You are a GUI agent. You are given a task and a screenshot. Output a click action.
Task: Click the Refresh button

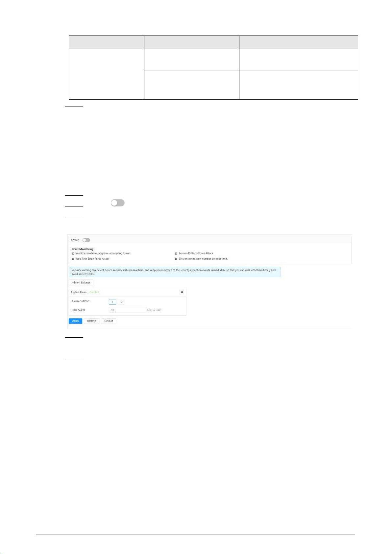pyautogui.click(x=91, y=321)
